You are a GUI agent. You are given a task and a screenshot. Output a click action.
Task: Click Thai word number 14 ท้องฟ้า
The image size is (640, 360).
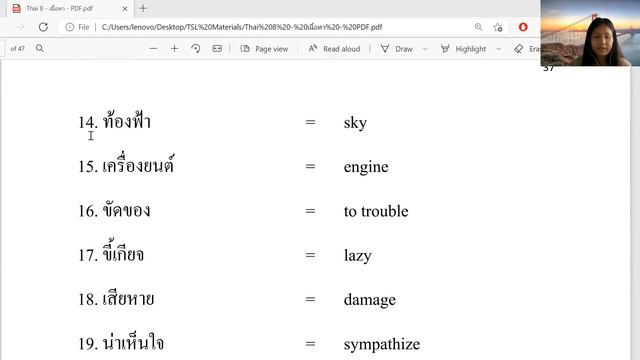127,121
